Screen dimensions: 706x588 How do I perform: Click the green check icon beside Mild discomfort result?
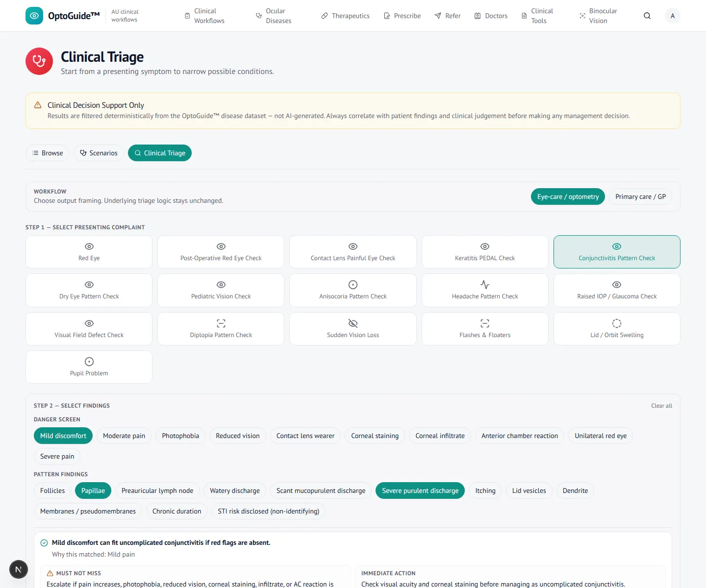coord(44,543)
